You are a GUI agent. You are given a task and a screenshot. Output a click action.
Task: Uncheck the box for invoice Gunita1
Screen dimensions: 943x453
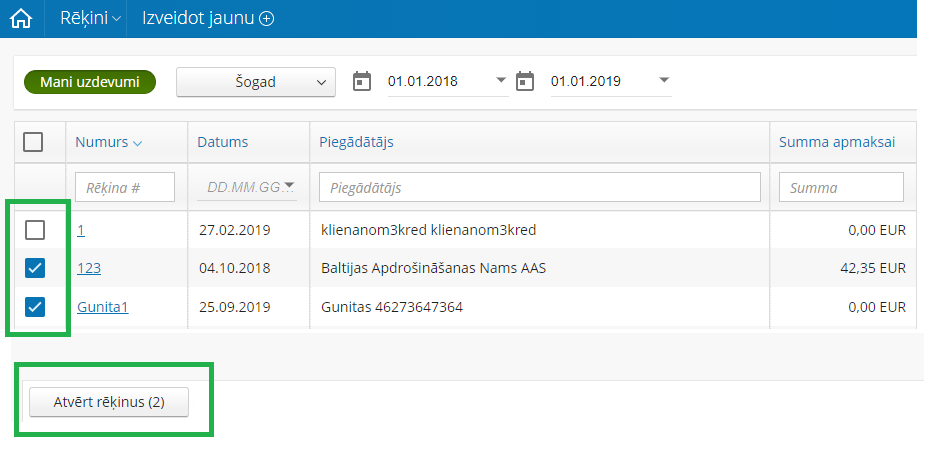(35, 306)
